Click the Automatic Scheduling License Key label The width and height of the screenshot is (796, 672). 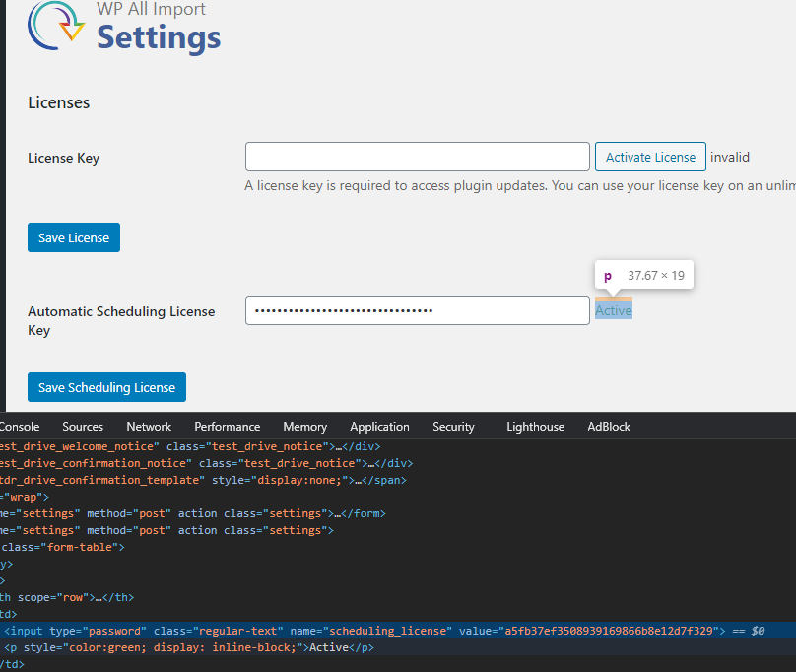click(x=121, y=320)
